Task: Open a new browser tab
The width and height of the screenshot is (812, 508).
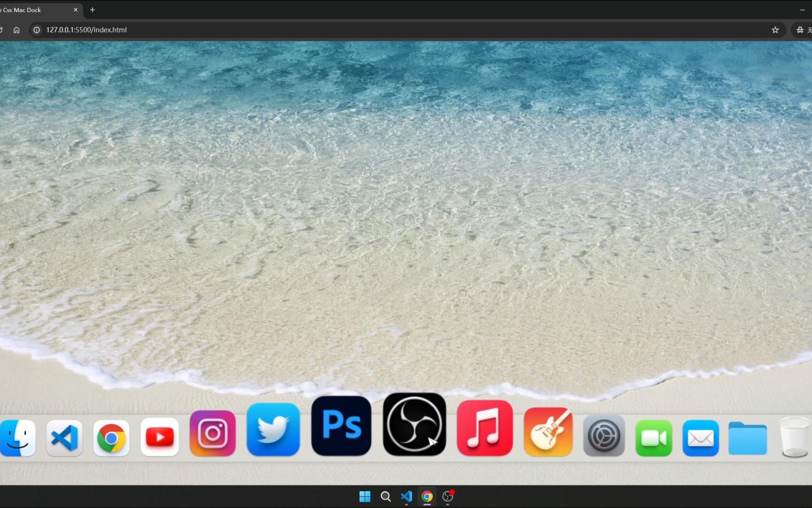Action: tap(92, 9)
